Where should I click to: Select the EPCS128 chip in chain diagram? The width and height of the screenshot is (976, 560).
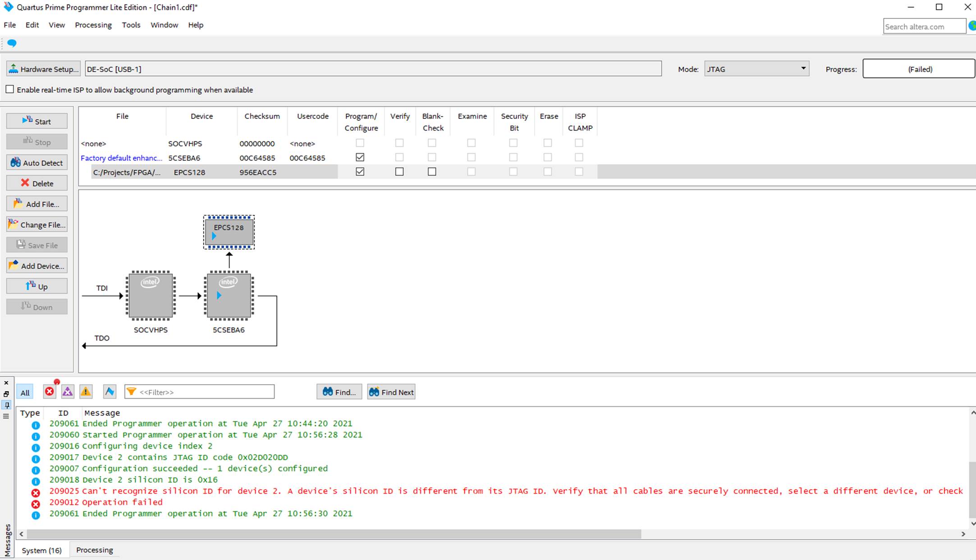229,232
